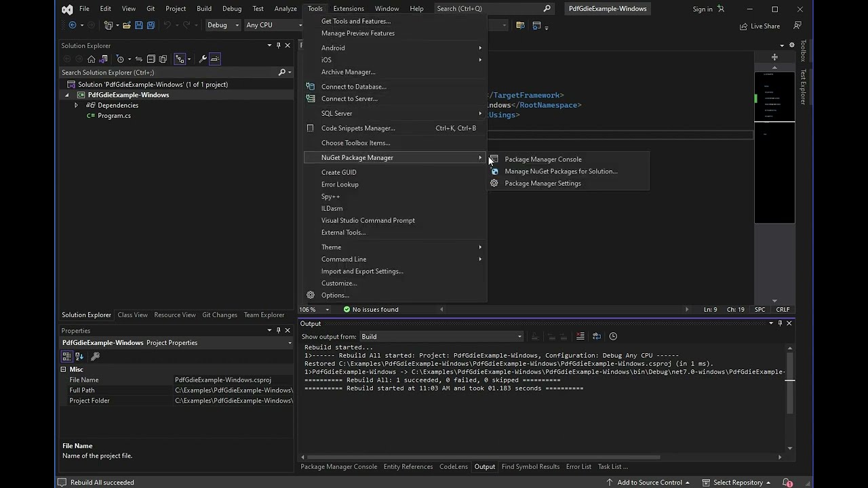Toggle Word Wrap in Output window
This screenshot has height=488, width=868.
tap(597, 336)
